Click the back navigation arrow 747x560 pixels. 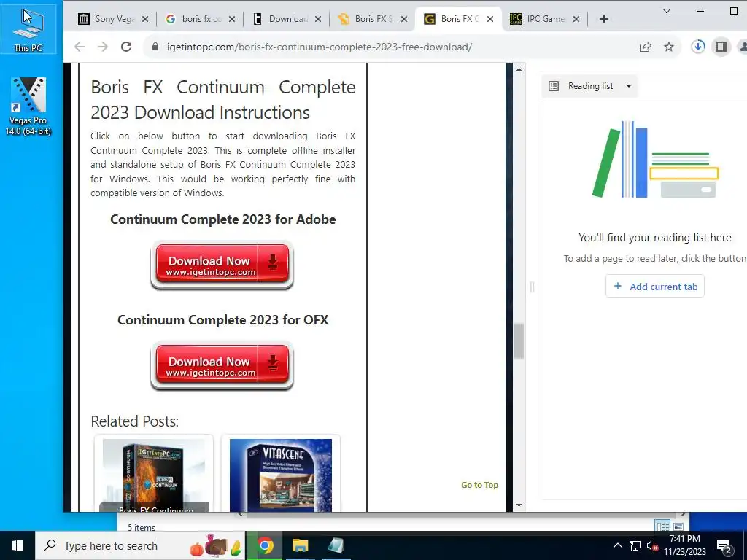[x=80, y=47]
